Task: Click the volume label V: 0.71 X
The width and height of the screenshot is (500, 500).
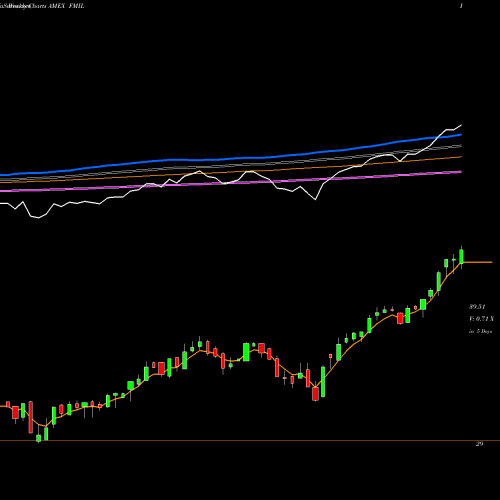Action: (x=481, y=319)
